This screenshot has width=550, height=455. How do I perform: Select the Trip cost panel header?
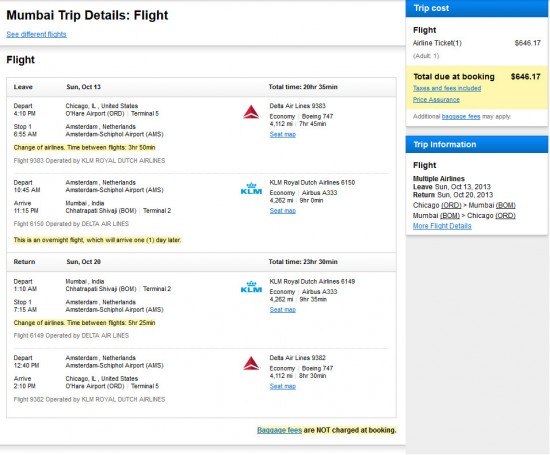(x=477, y=8)
